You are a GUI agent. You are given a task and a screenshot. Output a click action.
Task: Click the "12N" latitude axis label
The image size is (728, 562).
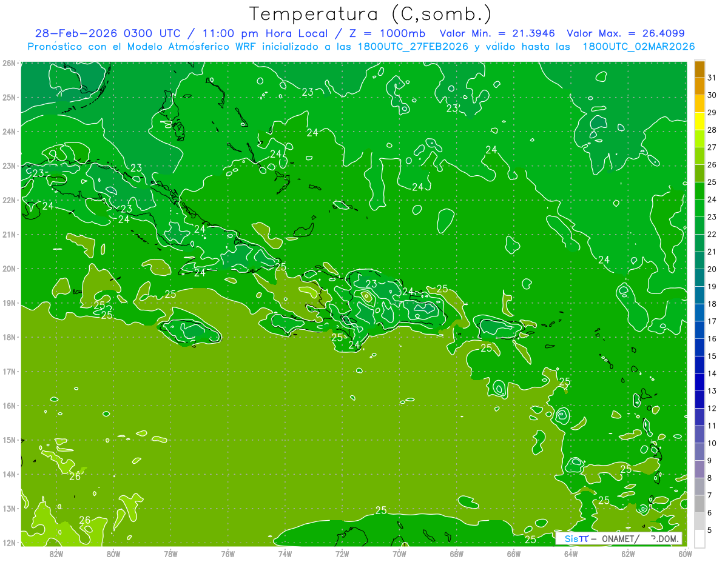tap(9, 543)
